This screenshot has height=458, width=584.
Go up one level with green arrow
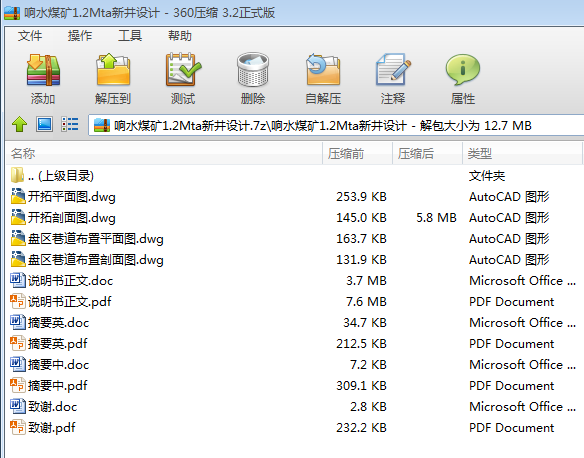[19, 124]
